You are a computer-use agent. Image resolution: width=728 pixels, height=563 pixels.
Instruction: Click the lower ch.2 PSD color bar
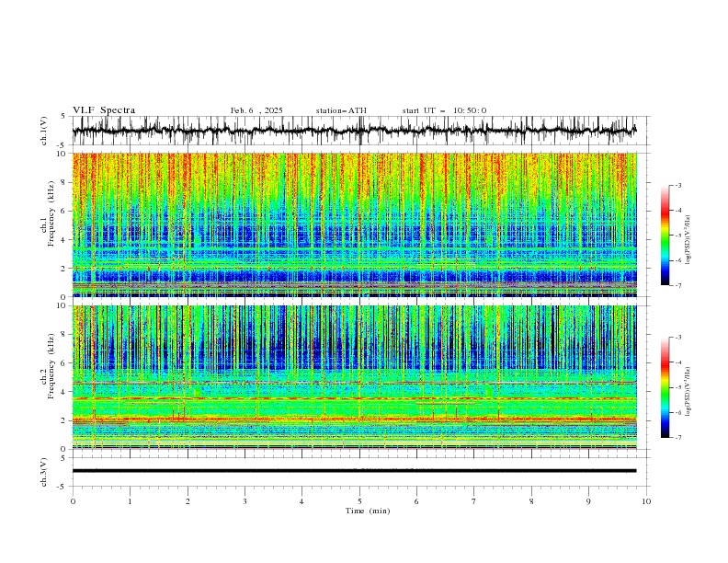pyautogui.click(x=665, y=387)
